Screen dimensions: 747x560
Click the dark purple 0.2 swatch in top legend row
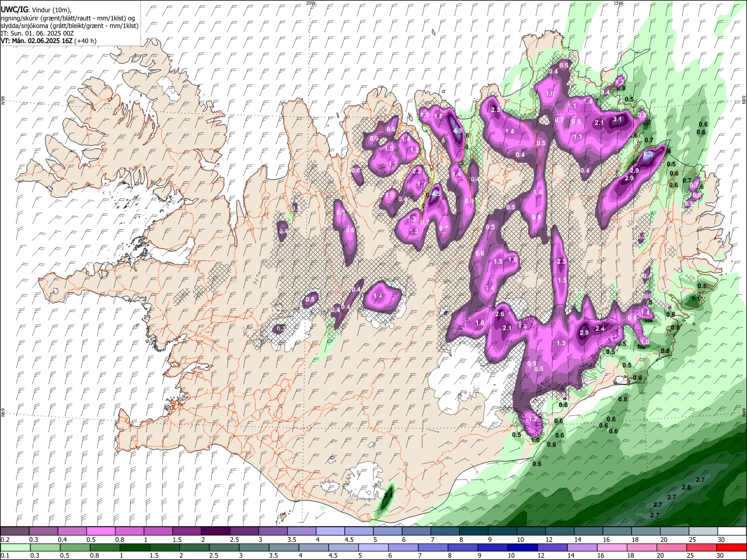click(15, 531)
